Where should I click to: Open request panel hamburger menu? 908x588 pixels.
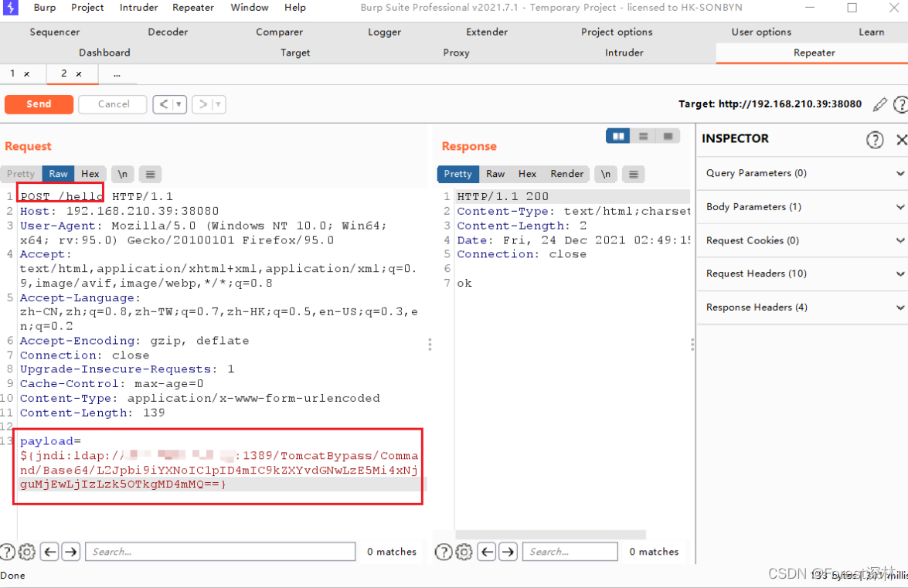pyautogui.click(x=150, y=174)
